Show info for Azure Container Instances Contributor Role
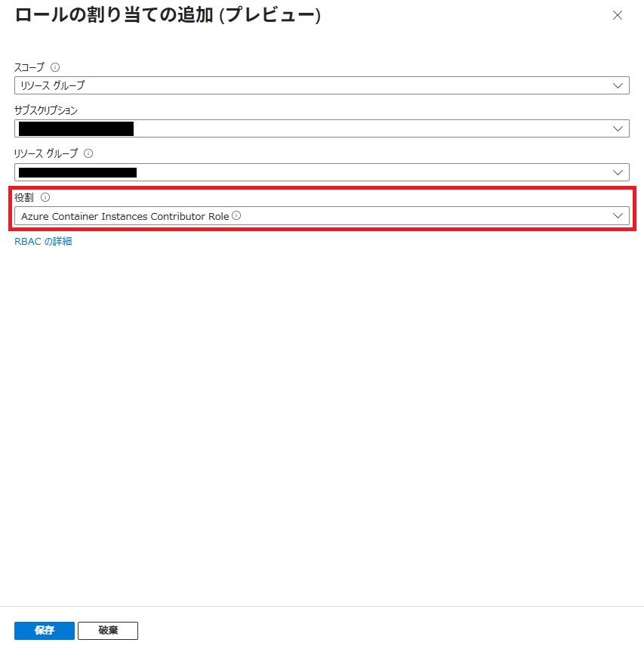 pos(236,215)
